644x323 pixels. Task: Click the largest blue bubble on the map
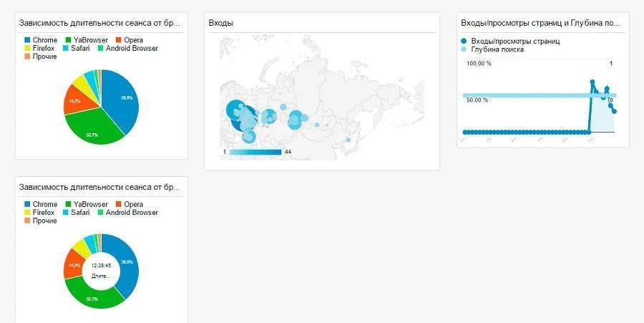tap(235, 111)
